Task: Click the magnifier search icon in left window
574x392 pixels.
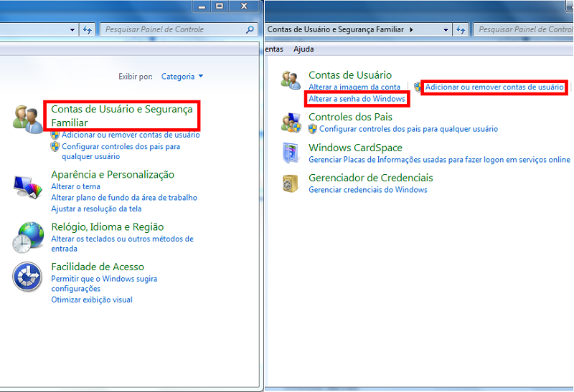Action: [250, 29]
